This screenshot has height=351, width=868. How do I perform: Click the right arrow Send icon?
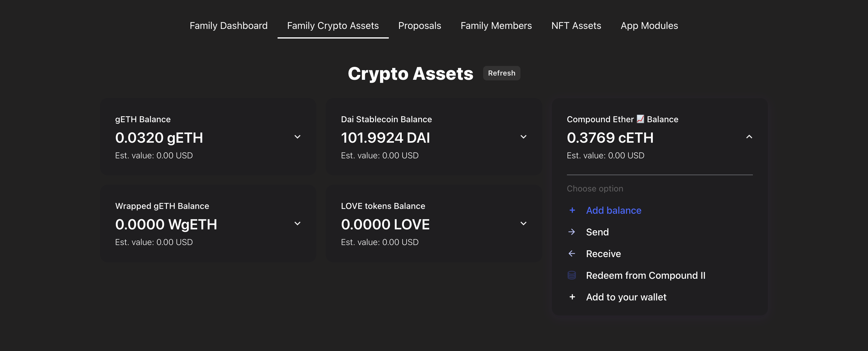coord(572,232)
